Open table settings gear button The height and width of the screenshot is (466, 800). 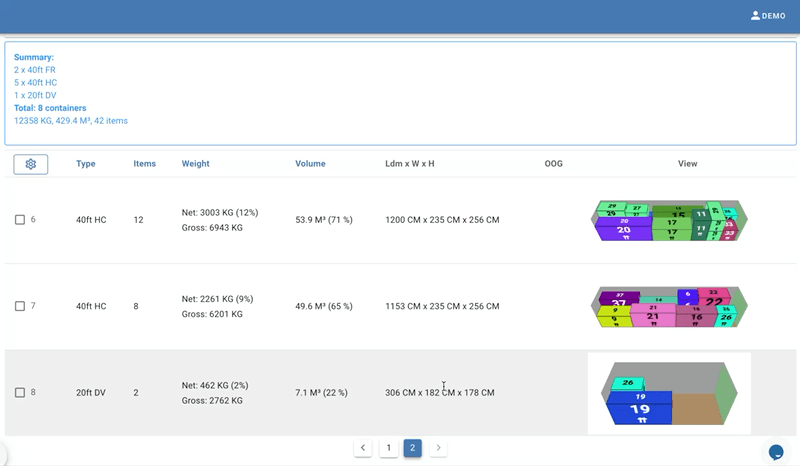click(x=31, y=164)
